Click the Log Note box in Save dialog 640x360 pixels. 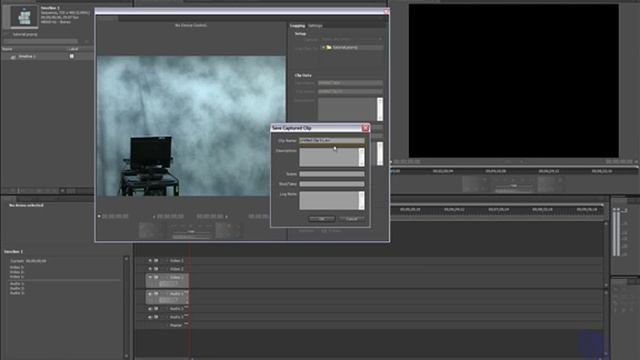pos(329,200)
